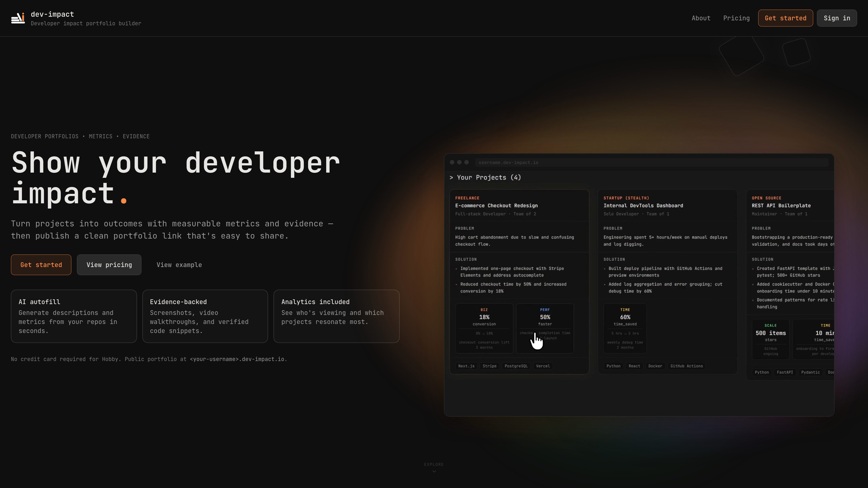
Task: Select the Evidence-backed feature card
Action: tap(205, 316)
